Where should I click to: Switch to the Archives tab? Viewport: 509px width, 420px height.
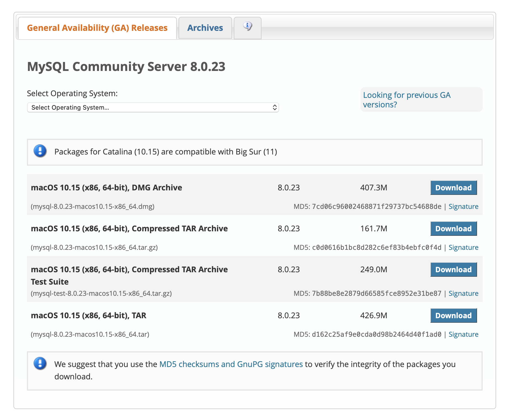[x=205, y=28]
